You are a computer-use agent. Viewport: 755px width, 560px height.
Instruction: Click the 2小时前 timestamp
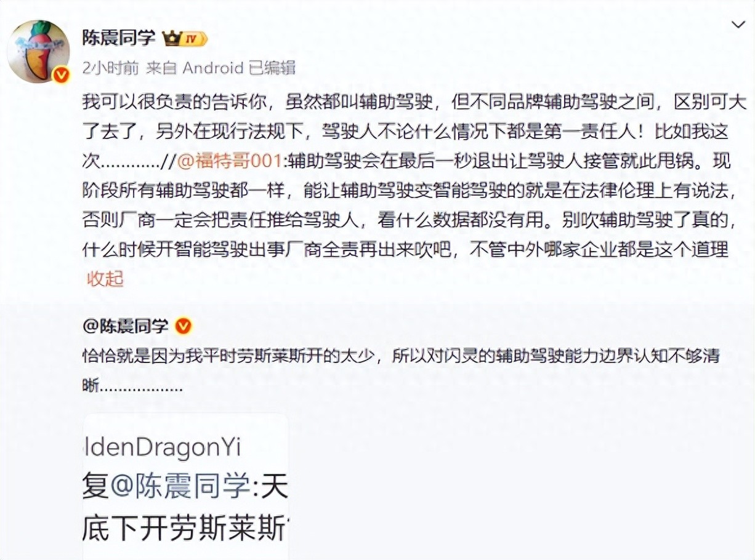[110, 68]
